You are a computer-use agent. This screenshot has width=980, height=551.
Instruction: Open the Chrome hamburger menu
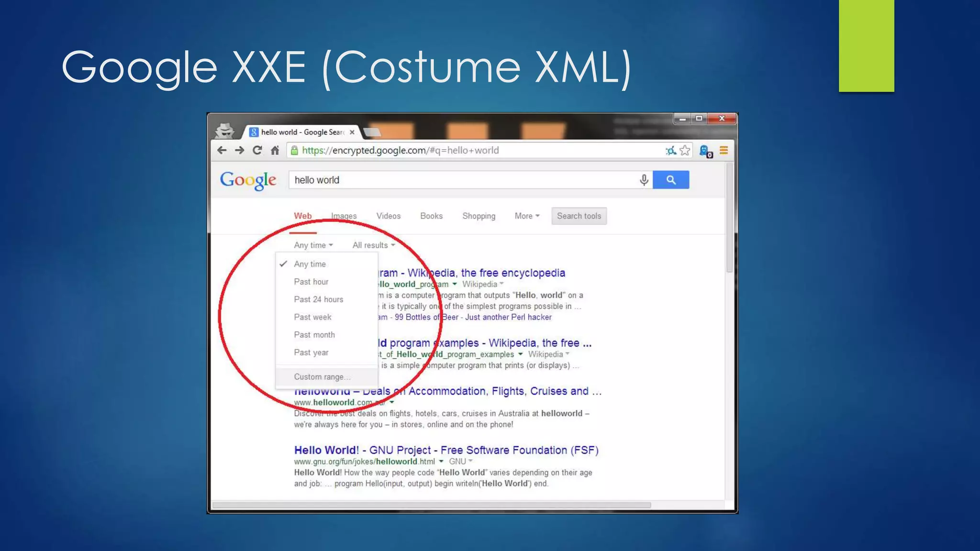tap(724, 150)
